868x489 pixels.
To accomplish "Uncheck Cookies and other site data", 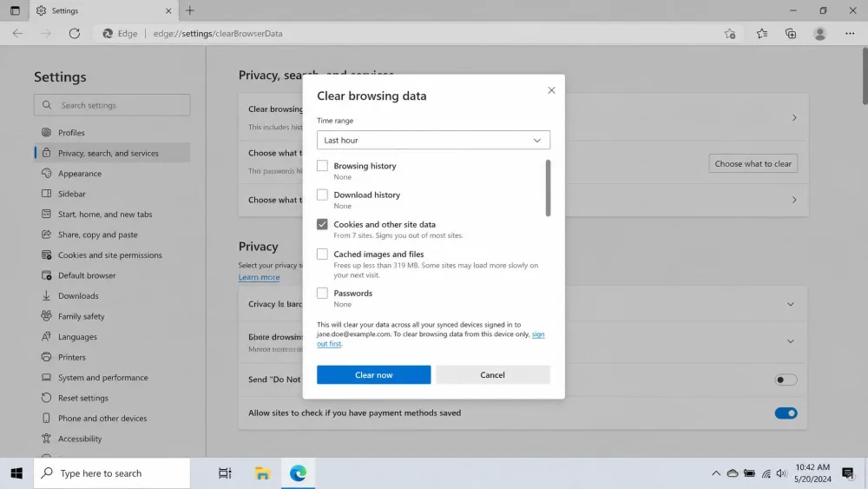I will [322, 224].
